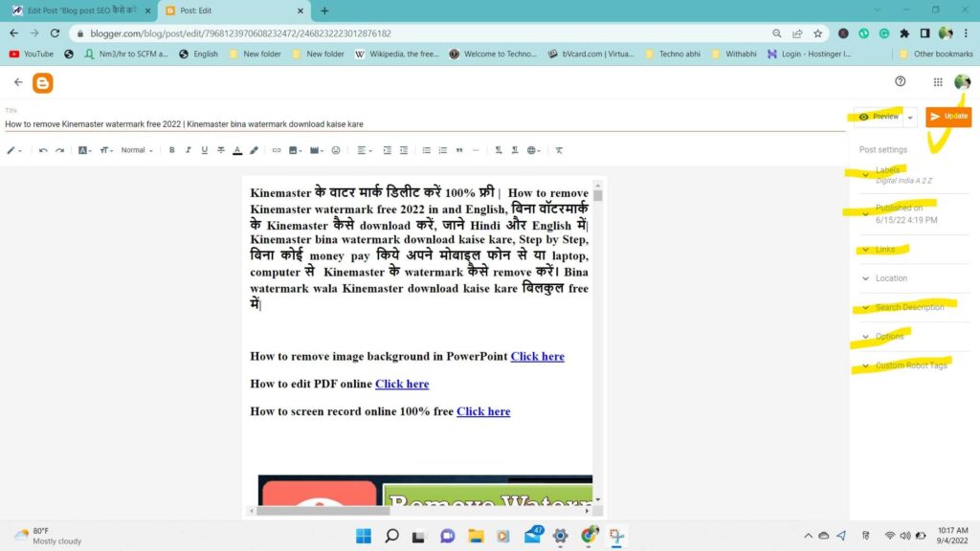Switch to the Edit Post Blog post SEO tab
Image resolution: width=980 pixels, height=551 pixels.
pos(81,11)
